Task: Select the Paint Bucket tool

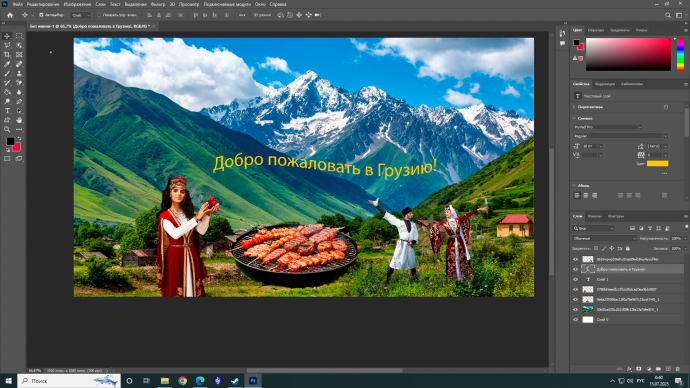Action: click(x=7, y=92)
